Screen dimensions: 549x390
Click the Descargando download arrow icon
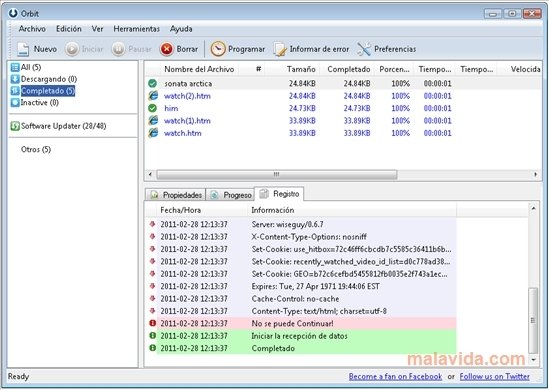15,79
